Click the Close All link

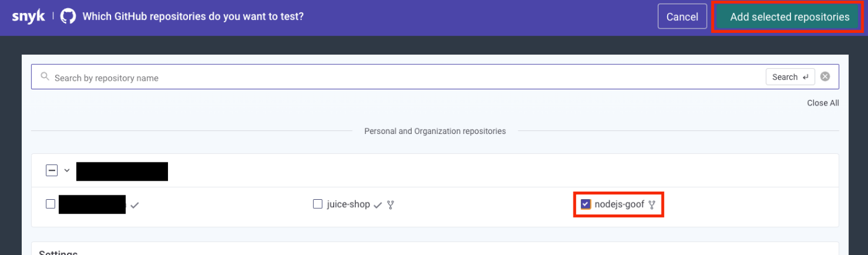tap(823, 103)
